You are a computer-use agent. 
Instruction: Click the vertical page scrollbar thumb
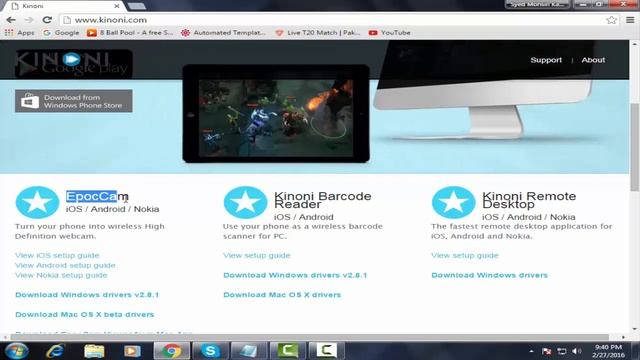coord(635,147)
